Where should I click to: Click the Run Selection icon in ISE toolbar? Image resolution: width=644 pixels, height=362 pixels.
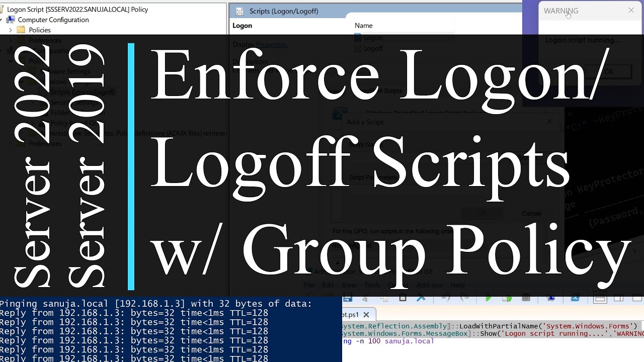[507, 298]
